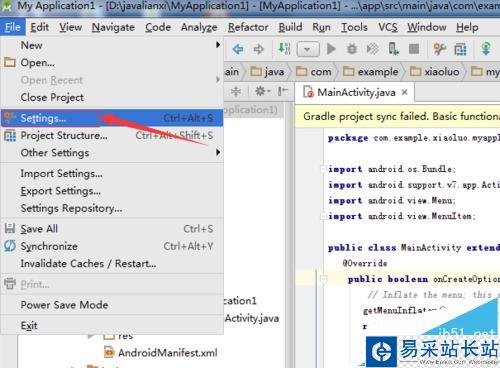Click the forward navigation arrow icon

pos(258,49)
